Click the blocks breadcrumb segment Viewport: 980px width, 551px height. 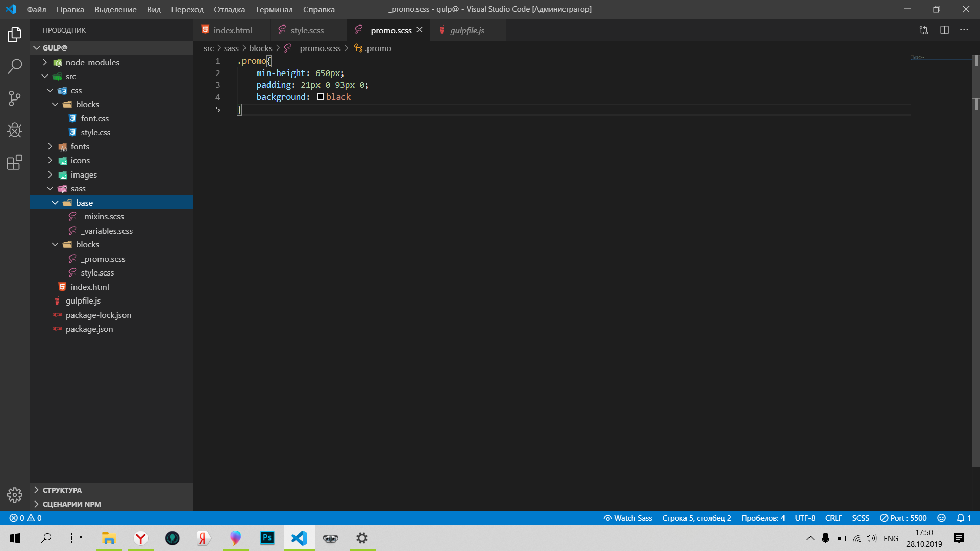pyautogui.click(x=260, y=48)
